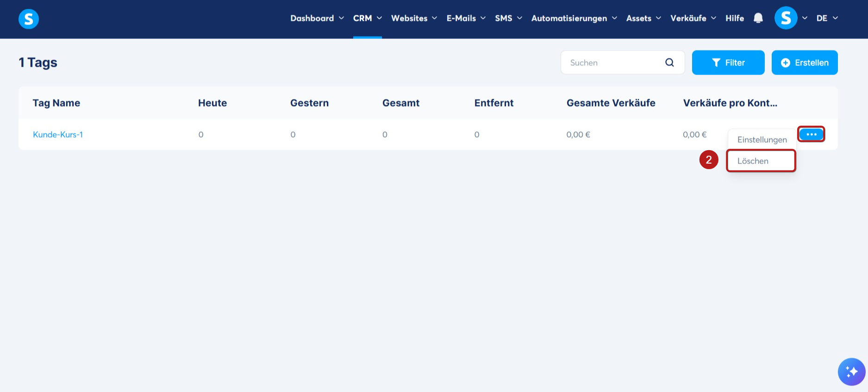Open the E-Mails dropdown

pyautogui.click(x=466, y=18)
